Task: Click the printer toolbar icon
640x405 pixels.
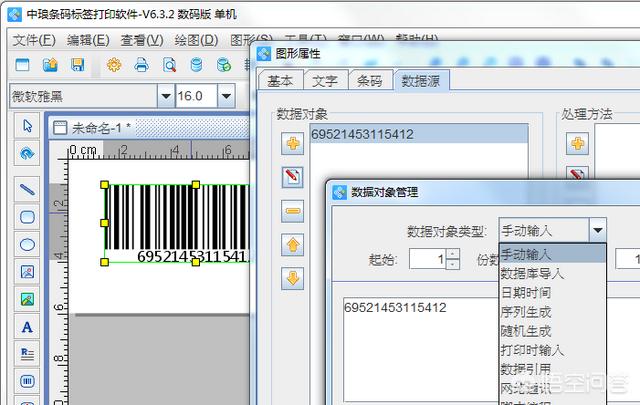Action: coord(142,65)
